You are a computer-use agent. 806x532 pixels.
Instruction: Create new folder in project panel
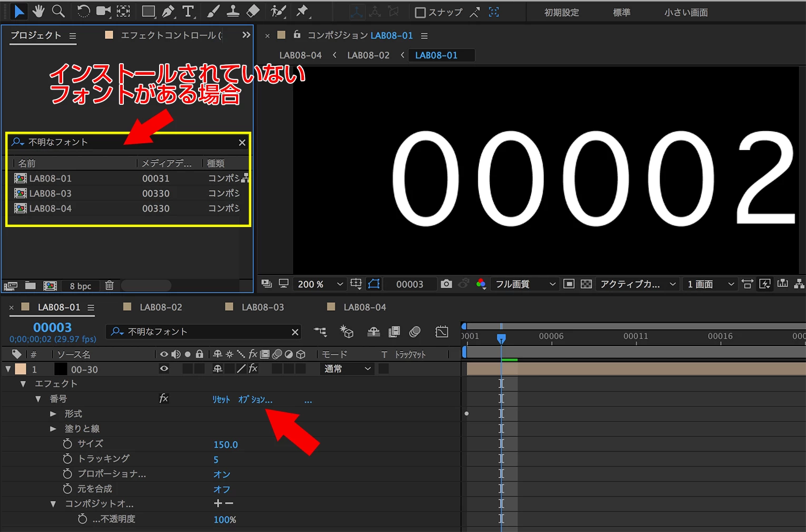[x=30, y=285]
